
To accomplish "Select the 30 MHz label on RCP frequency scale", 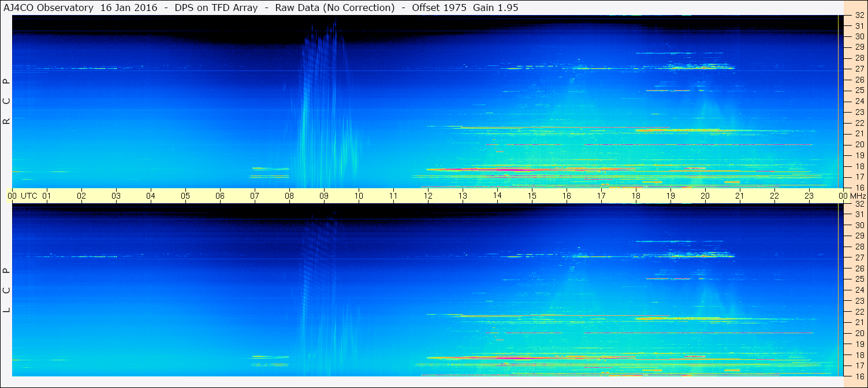I will tap(859, 36).
